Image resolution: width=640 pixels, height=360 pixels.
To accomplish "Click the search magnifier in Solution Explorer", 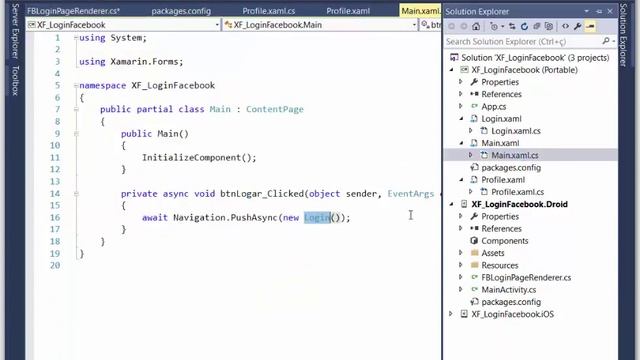I will (x=606, y=41).
